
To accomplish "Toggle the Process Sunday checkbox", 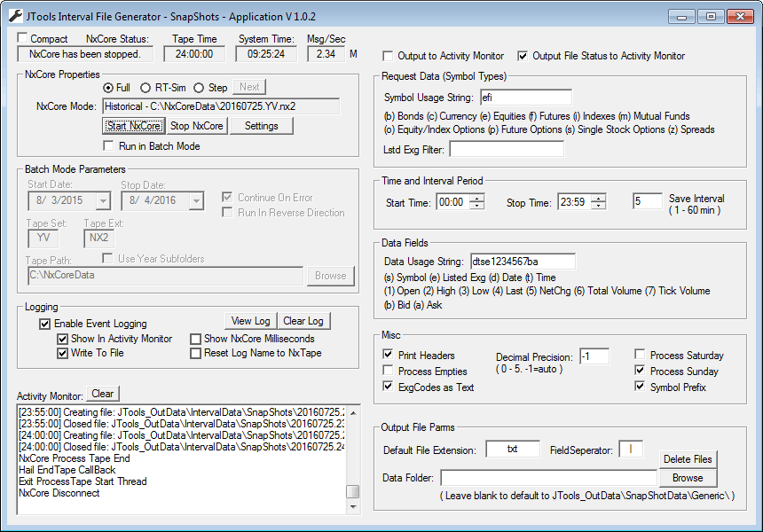I will tap(641, 370).
